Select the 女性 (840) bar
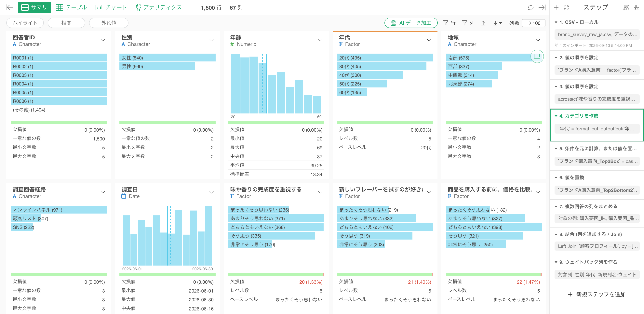The image size is (644, 314). click(x=167, y=58)
